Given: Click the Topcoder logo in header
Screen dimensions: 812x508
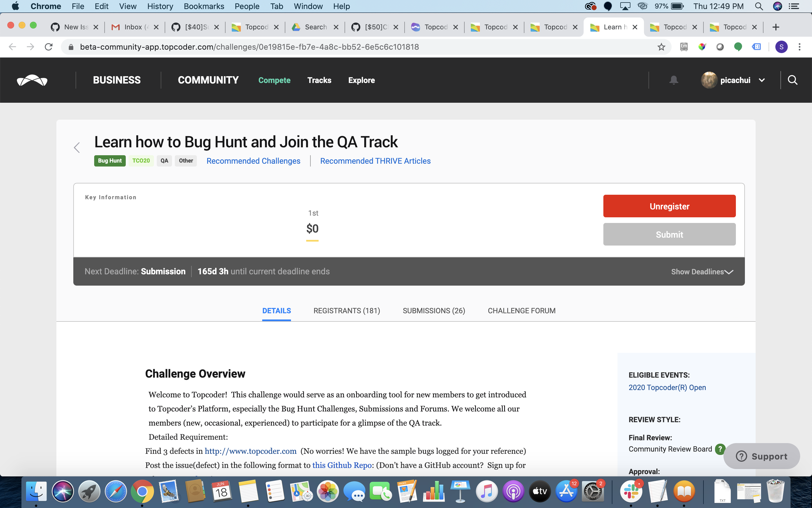Looking at the screenshot, I should pos(32,80).
